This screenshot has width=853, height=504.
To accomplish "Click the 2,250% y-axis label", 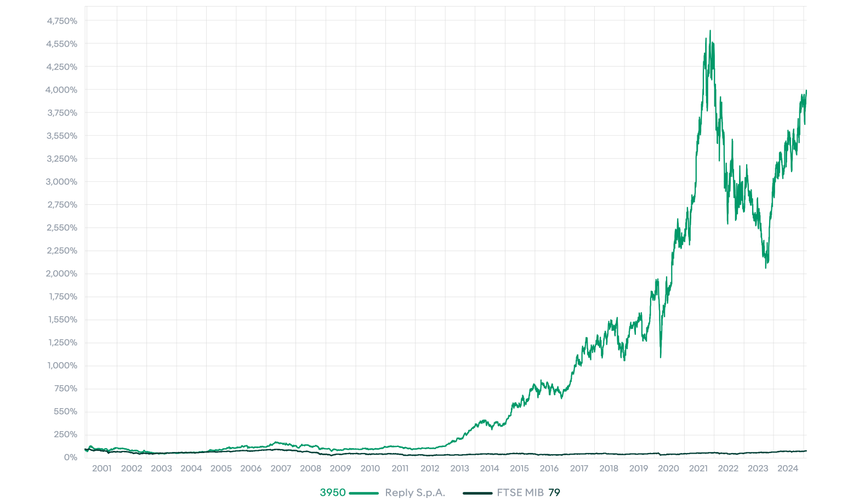I will (62, 251).
